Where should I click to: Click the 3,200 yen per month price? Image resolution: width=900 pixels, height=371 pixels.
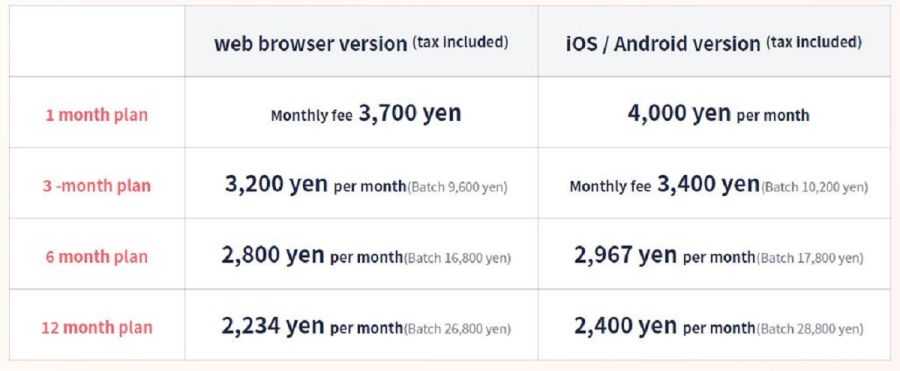coord(315,185)
